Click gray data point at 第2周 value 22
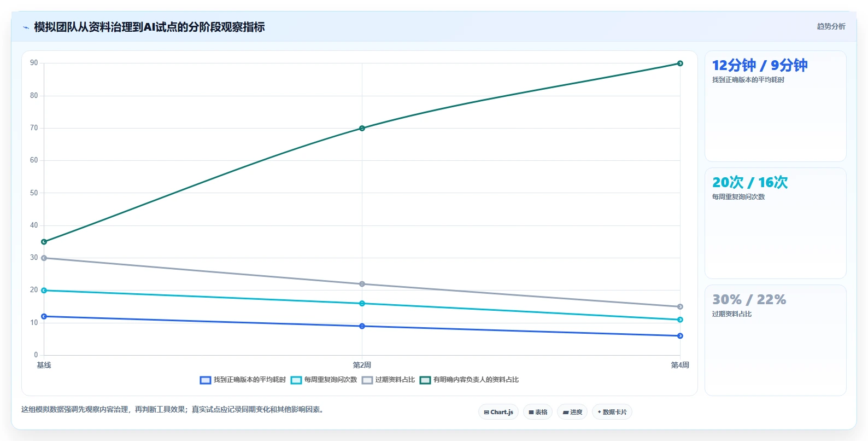 tap(362, 284)
